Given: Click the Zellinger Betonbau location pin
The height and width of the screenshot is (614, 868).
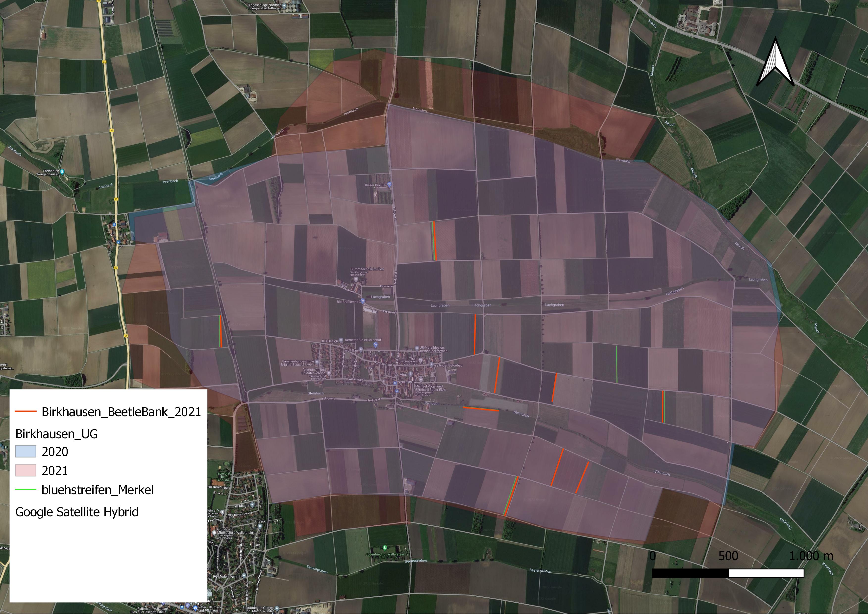Looking at the screenshot, I should pos(431,364).
